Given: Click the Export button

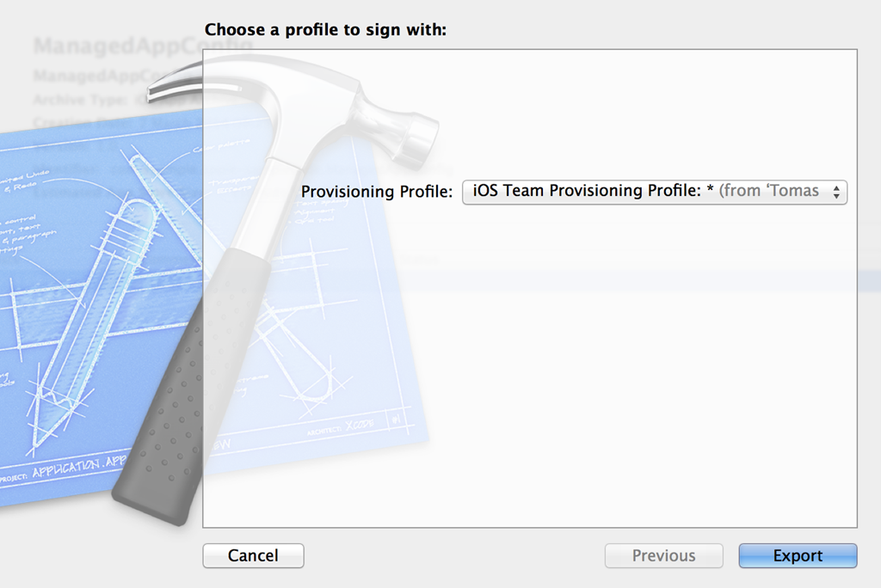Looking at the screenshot, I should [798, 556].
